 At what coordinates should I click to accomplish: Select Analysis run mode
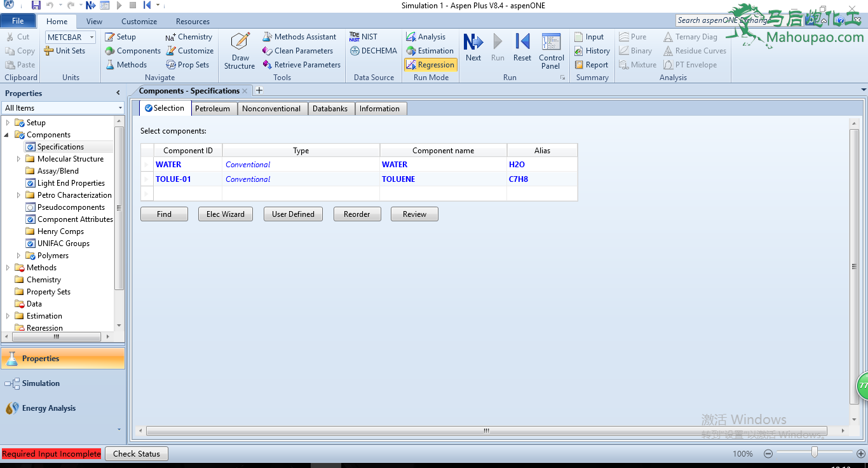tap(426, 37)
